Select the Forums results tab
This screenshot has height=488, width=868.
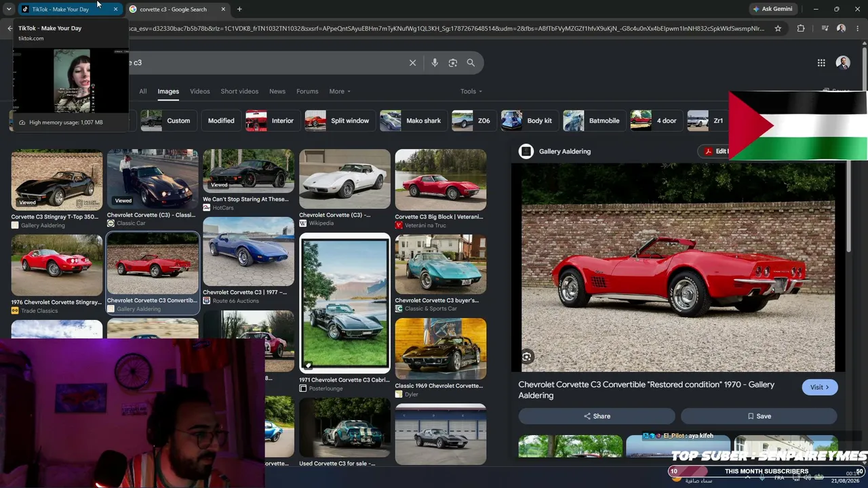click(307, 91)
